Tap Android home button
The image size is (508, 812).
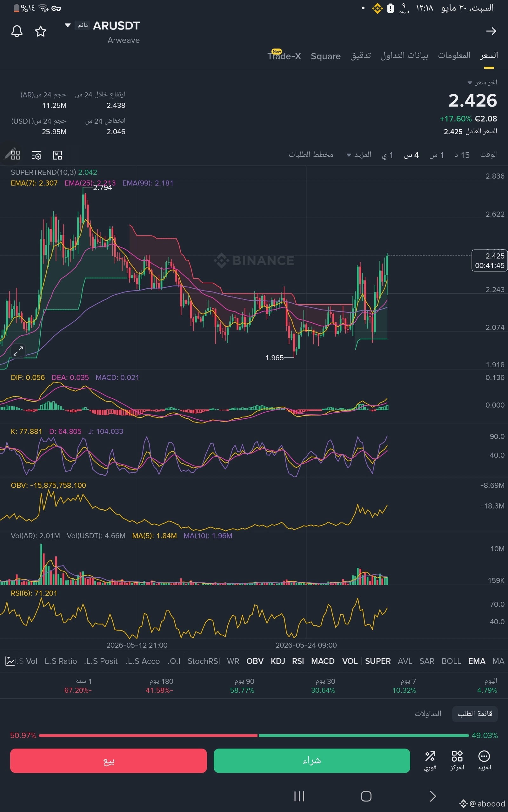point(366,796)
